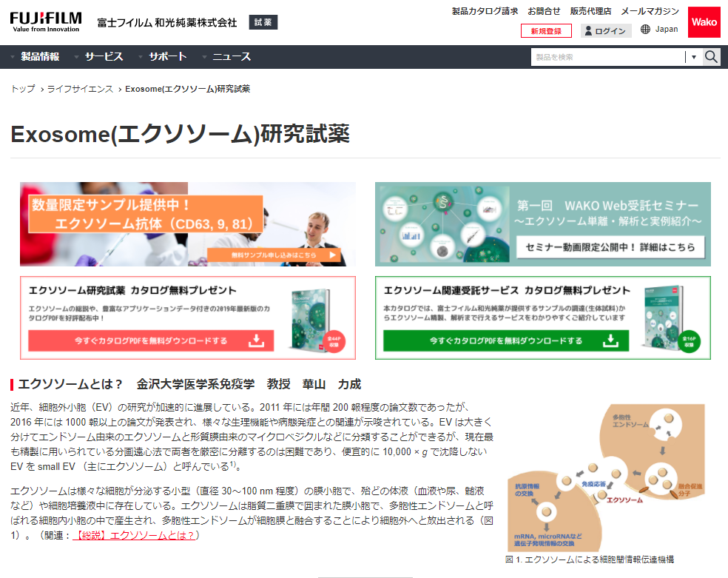Open the search category dropdown arrow
Screen dimensions: 728x578
click(x=694, y=57)
